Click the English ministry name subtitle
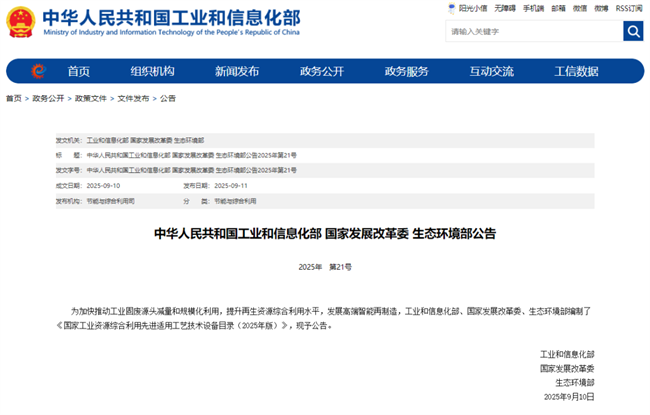The height and width of the screenshot is (415, 650). [x=172, y=32]
